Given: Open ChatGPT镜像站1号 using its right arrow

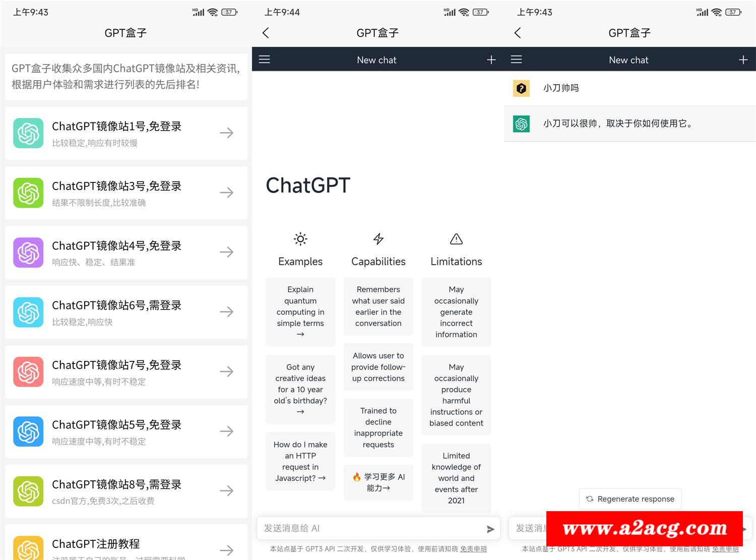Looking at the screenshot, I should tap(227, 133).
